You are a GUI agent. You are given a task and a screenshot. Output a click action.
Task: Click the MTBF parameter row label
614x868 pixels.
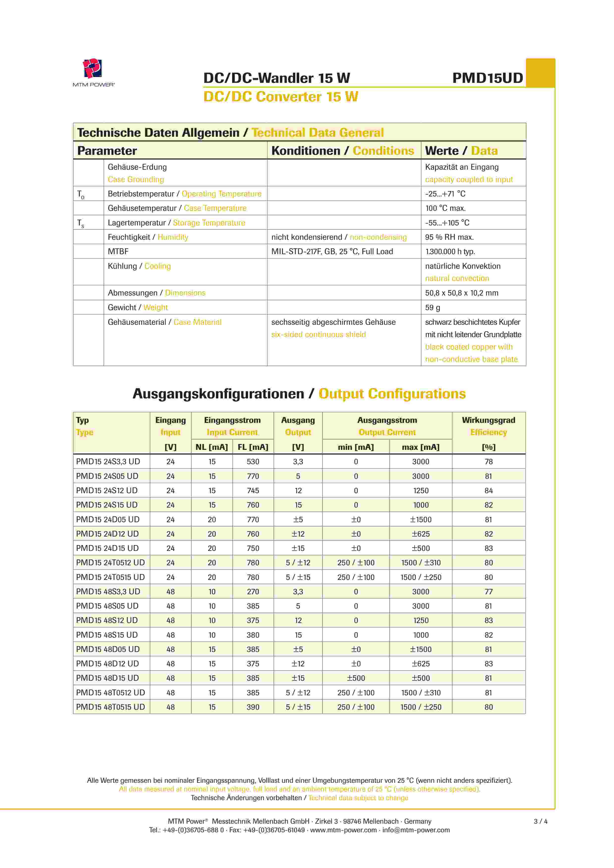[118, 251]
